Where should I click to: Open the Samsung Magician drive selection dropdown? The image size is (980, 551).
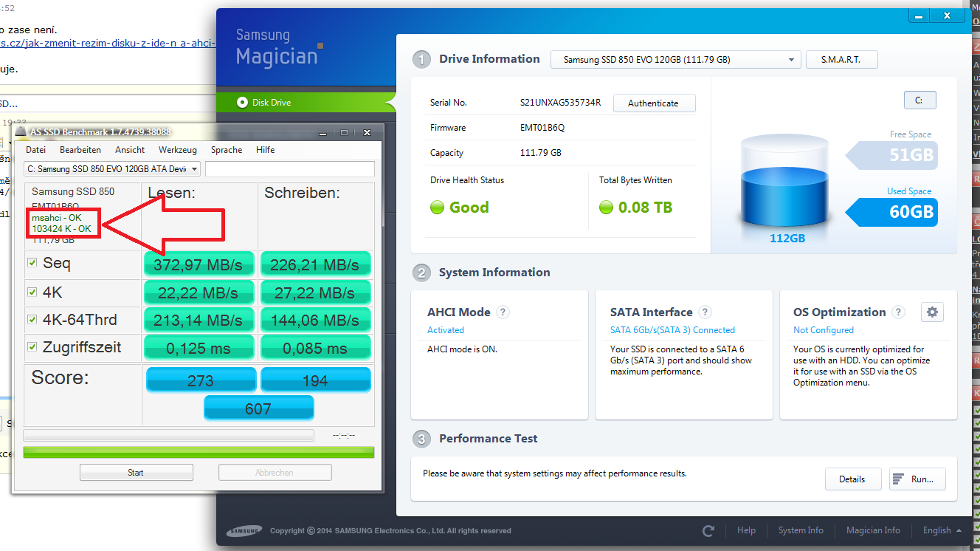click(676, 60)
